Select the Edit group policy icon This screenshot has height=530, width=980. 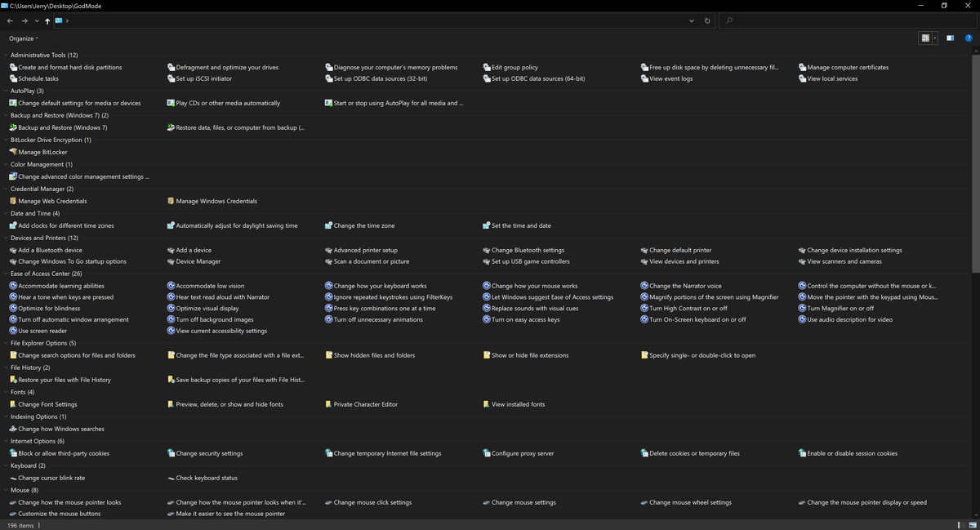487,68
